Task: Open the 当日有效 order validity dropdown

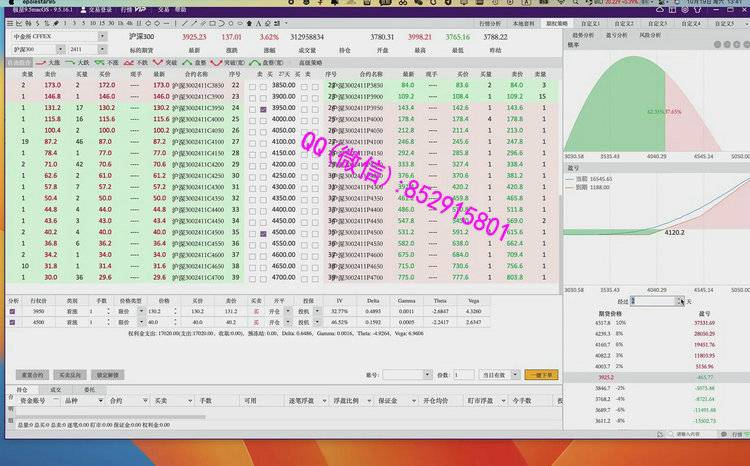Action: click(x=498, y=374)
